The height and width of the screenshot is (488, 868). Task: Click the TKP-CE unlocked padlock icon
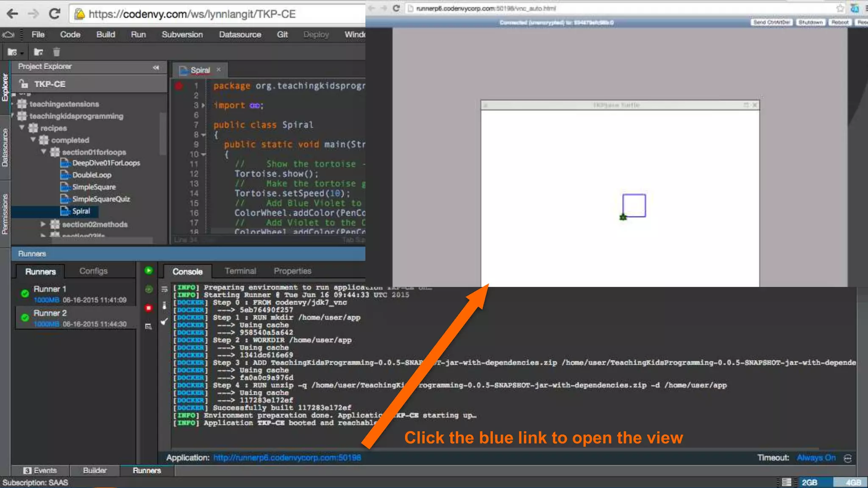click(23, 84)
